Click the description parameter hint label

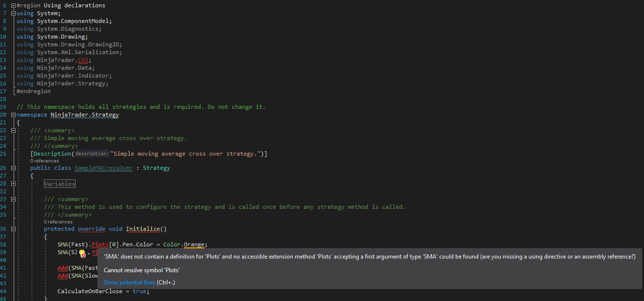pos(92,154)
